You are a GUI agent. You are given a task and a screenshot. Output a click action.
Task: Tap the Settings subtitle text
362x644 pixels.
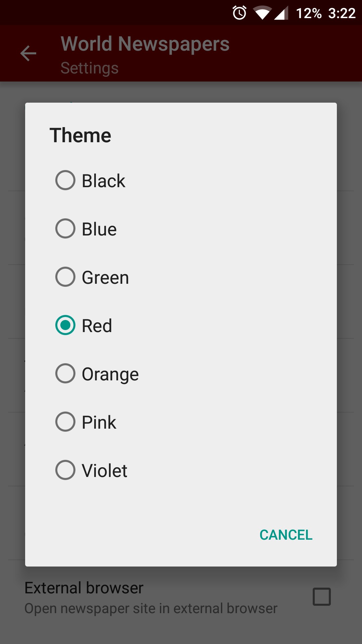pos(89,68)
